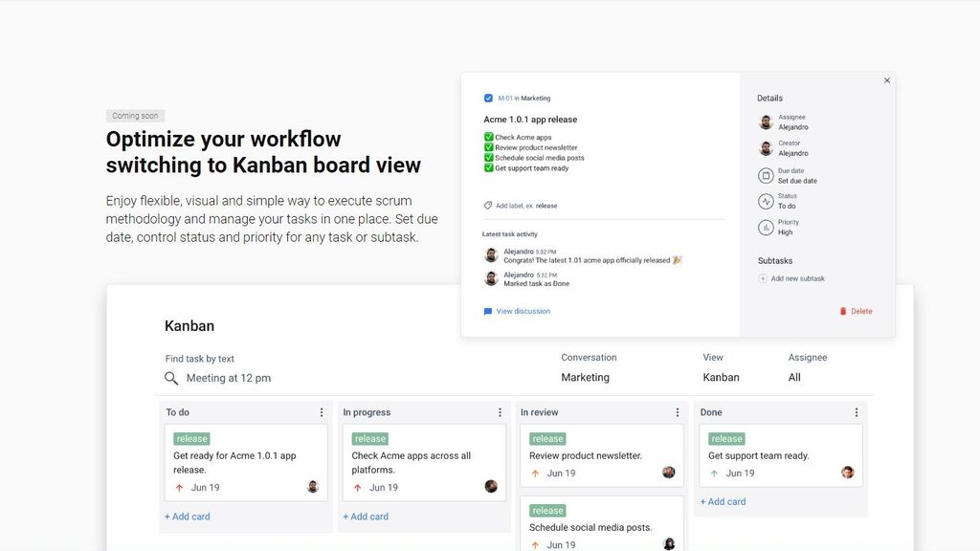This screenshot has height=551, width=980.
Task: Uncheck the Check Acme apps item
Action: click(x=489, y=137)
